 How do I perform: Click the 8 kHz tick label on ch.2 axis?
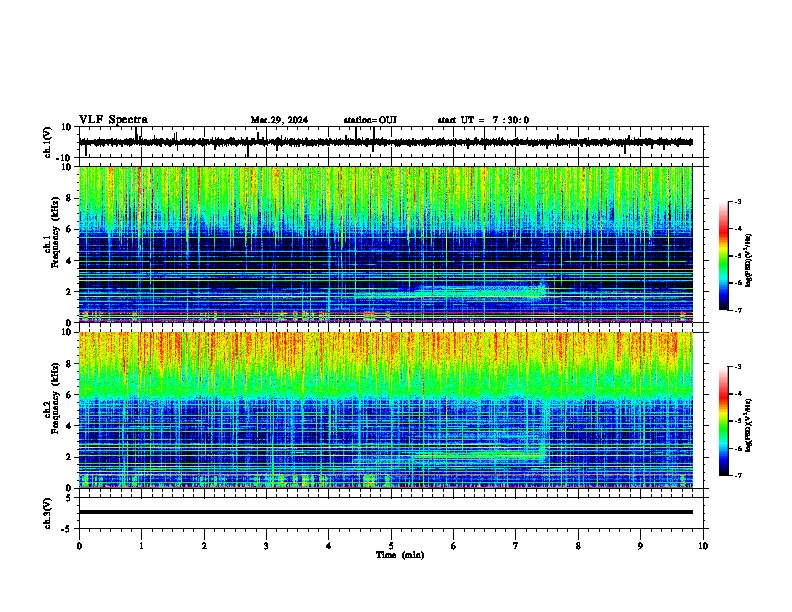[x=70, y=364]
